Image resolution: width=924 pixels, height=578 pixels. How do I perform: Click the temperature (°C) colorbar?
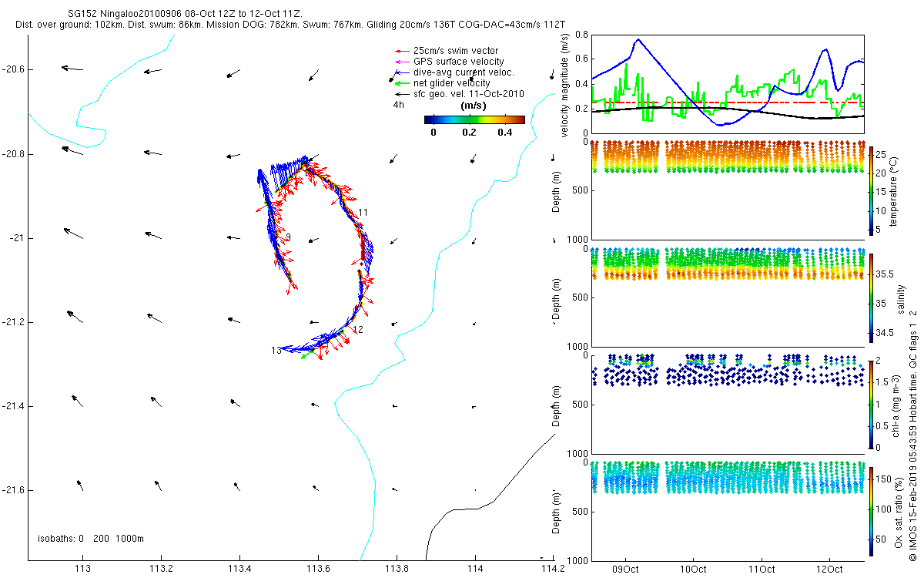871,190
